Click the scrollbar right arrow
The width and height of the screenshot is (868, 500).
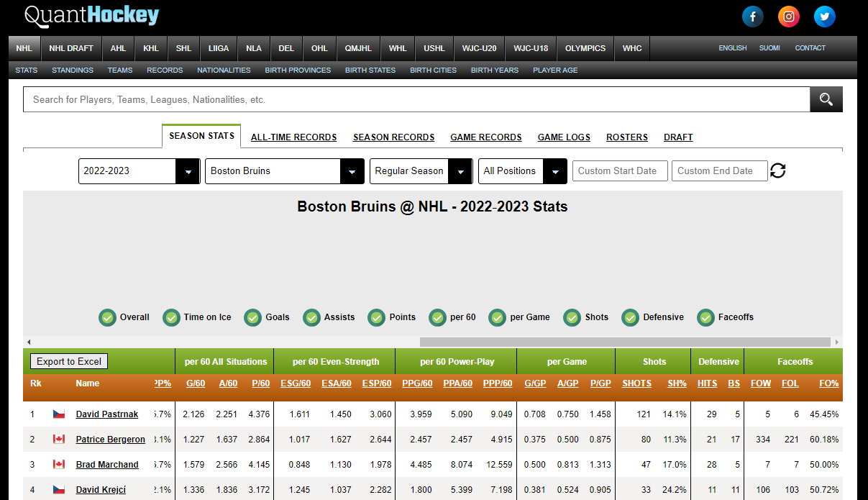pyautogui.click(x=837, y=342)
